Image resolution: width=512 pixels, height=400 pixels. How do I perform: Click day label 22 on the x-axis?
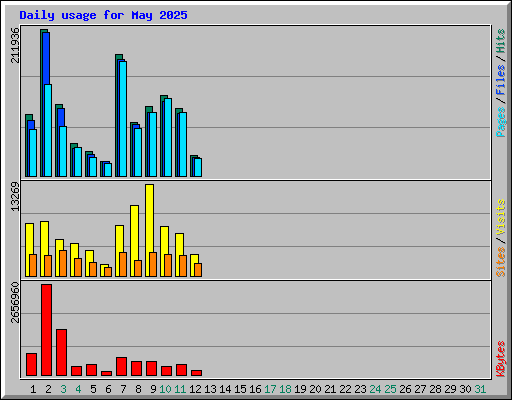345,389
